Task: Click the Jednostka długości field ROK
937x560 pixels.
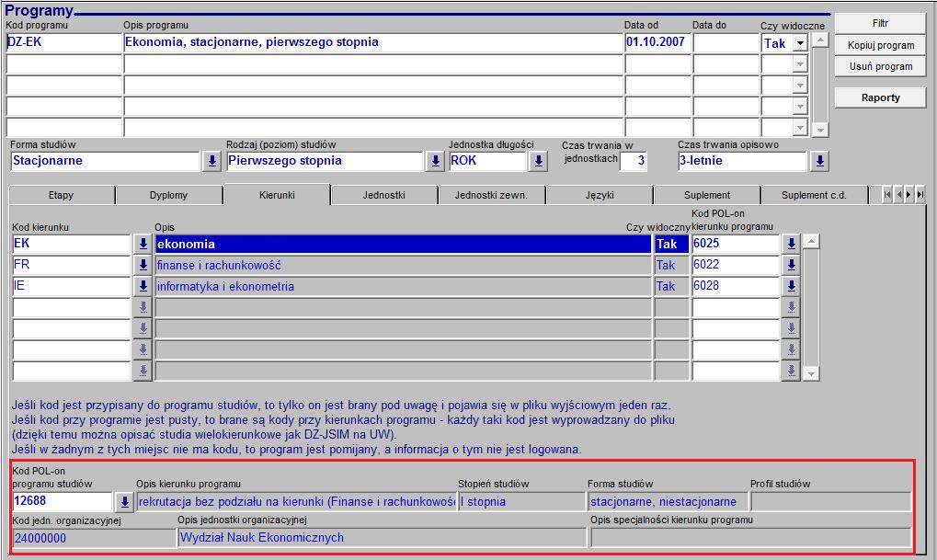Action: [x=487, y=161]
